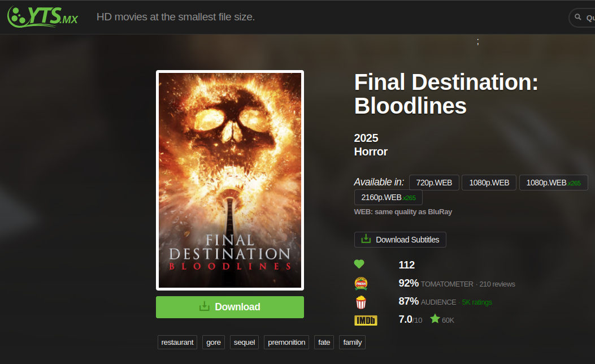Open the IMDb logo link
Viewport: 595px width, 364px height.
(x=366, y=320)
